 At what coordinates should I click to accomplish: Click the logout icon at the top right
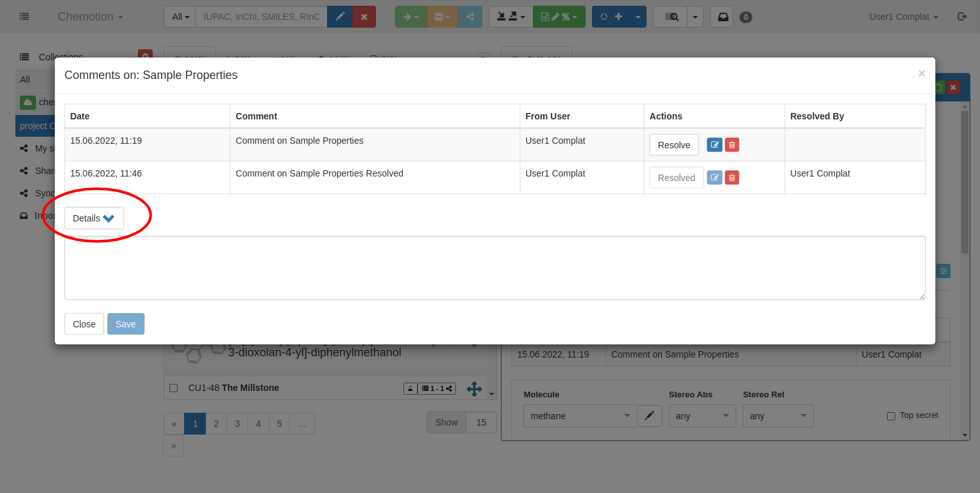961,17
